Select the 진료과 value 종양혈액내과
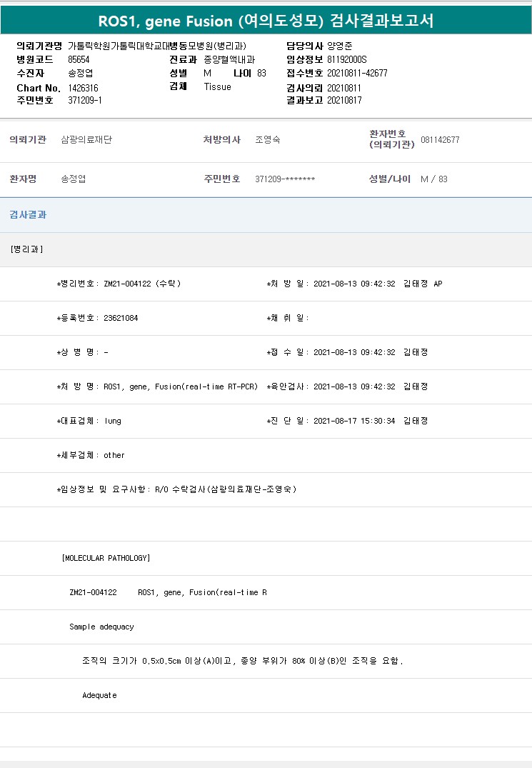 [224, 59]
